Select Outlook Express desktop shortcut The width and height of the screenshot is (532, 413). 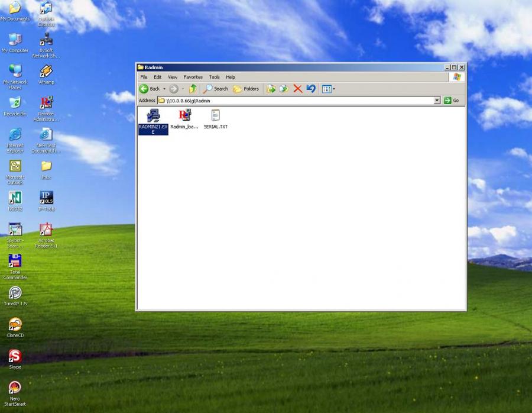46,14
